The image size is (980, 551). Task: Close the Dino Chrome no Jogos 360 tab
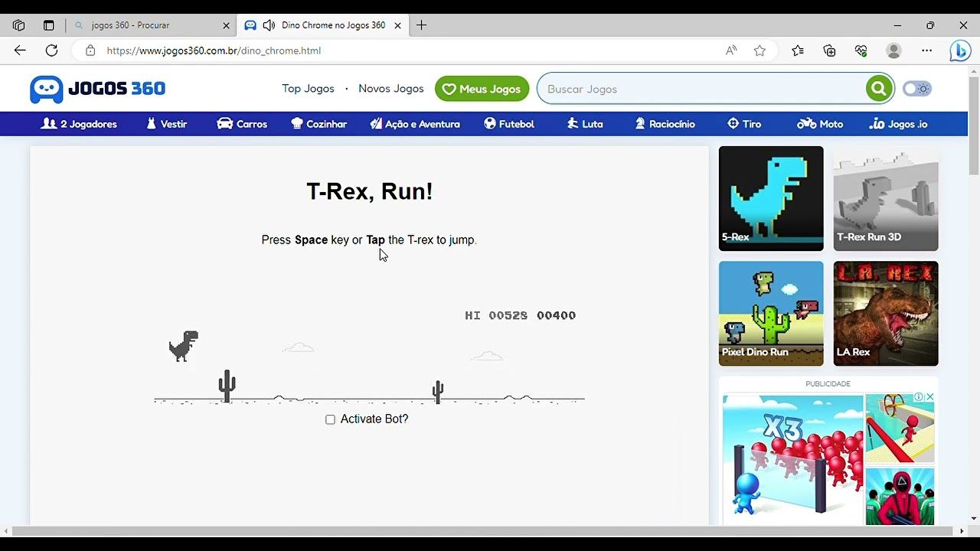(x=397, y=25)
